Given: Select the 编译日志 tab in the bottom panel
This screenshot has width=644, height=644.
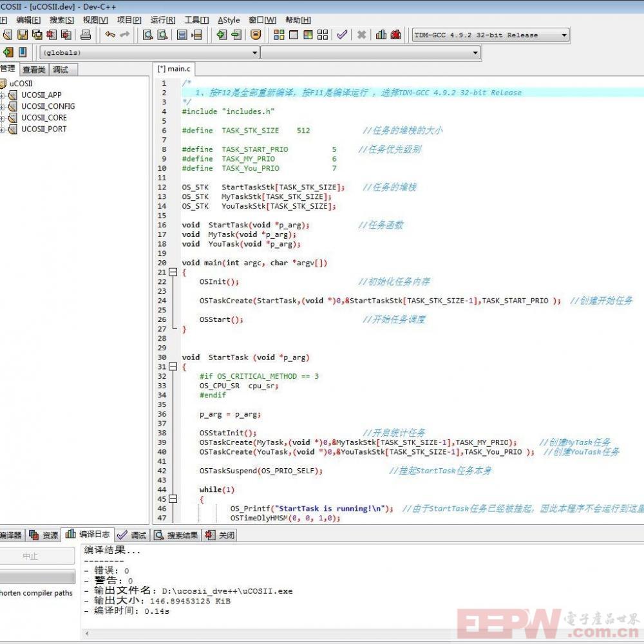Looking at the screenshot, I should [x=88, y=535].
